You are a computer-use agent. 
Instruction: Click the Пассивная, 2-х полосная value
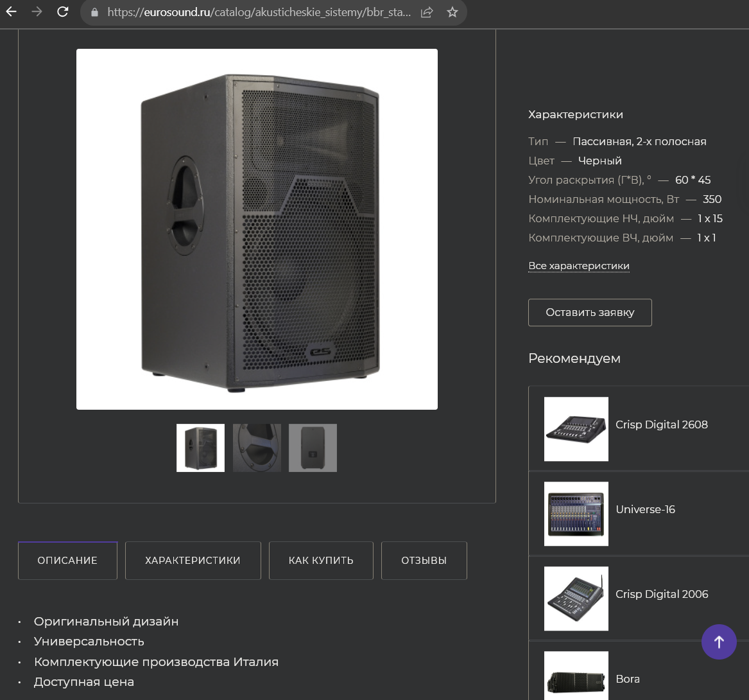(640, 141)
